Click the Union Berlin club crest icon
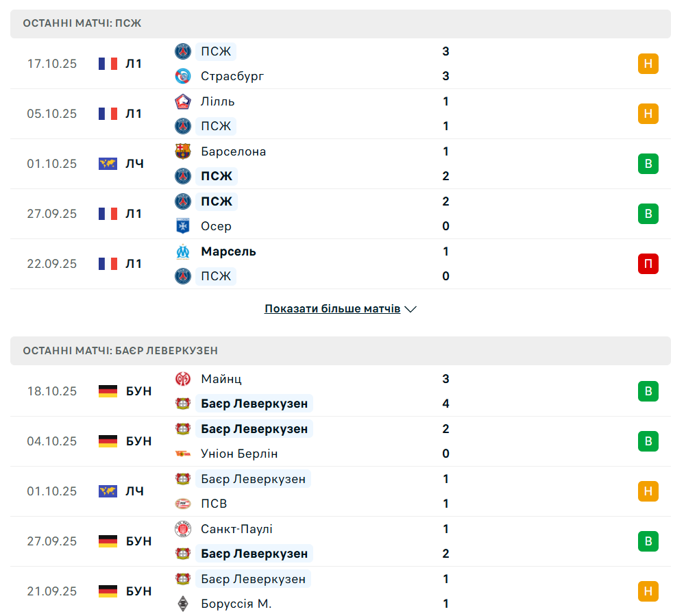 tap(183, 454)
